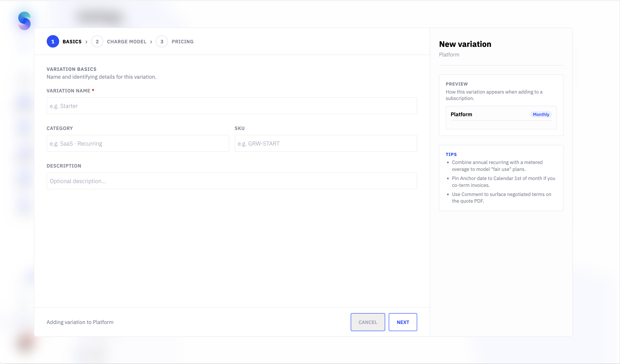Jump to step 3 Pricing
The width and height of the screenshot is (620, 364).
175,42
